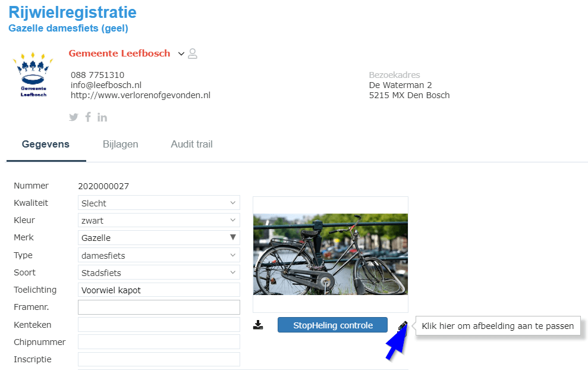Click the StopHeling controle button
588x370 pixels.
[x=332, y=325]
